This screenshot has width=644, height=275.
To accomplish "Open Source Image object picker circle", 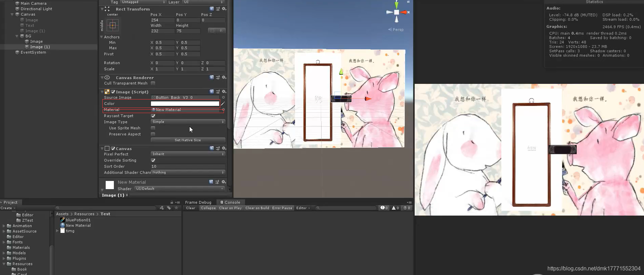I will click(x=223, y=97).
